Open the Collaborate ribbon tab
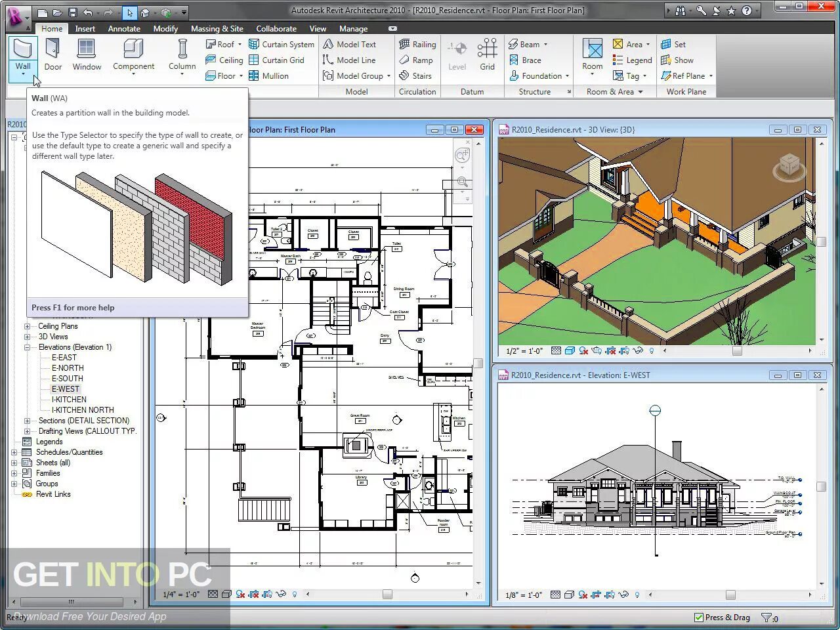Viewport: 840px width, 630px height. (x=276, y=29)
